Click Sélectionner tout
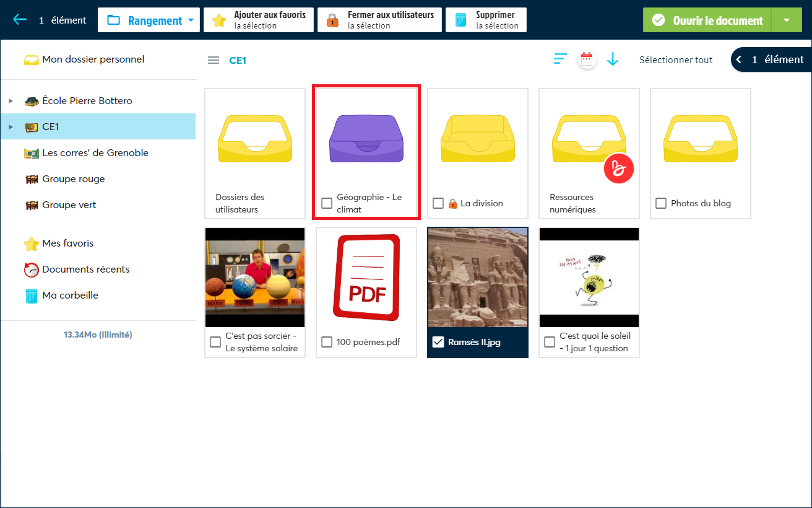Screen dimensions: 812x508 point(676,60)
